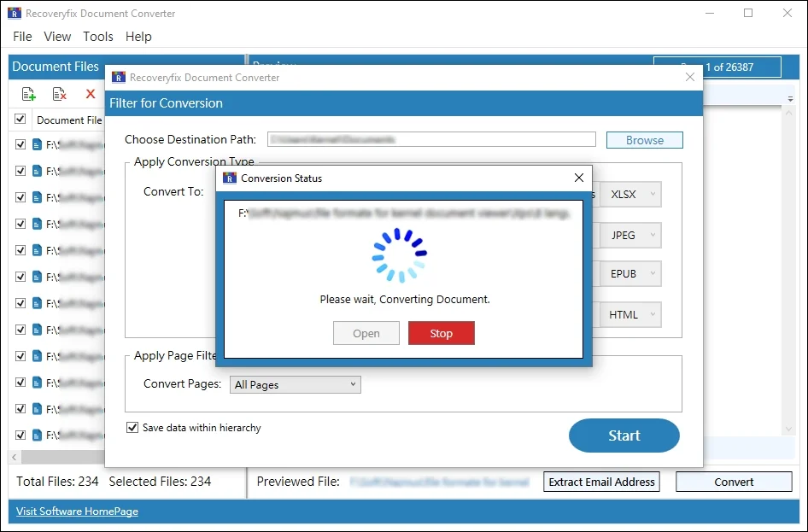Click Extract Email Address button
808x532 pixels.
[x=601, y=482]
